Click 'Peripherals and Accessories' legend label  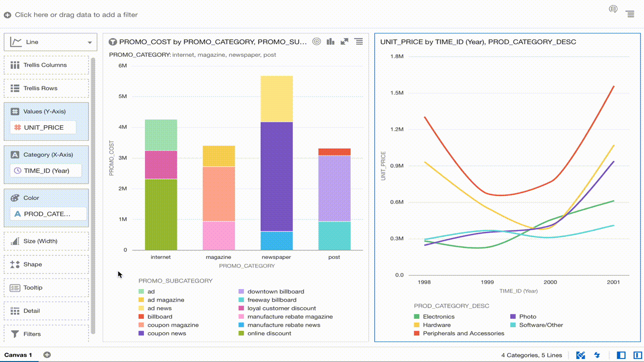point(463,333)
